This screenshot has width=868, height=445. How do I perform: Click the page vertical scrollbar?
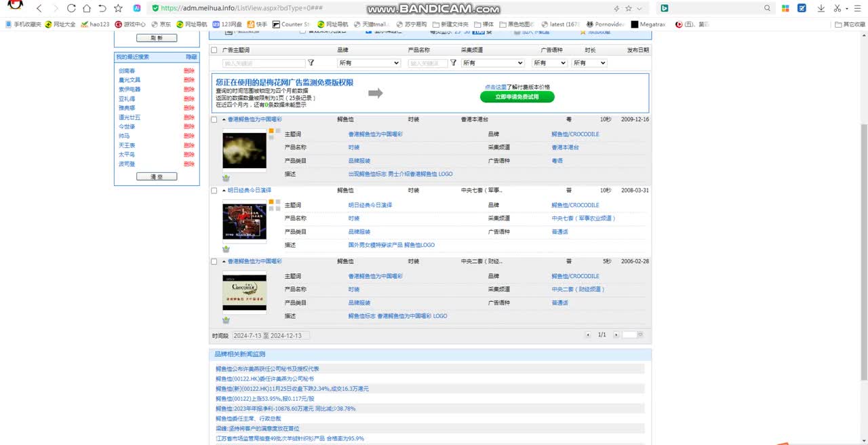(x=863, y=251)
